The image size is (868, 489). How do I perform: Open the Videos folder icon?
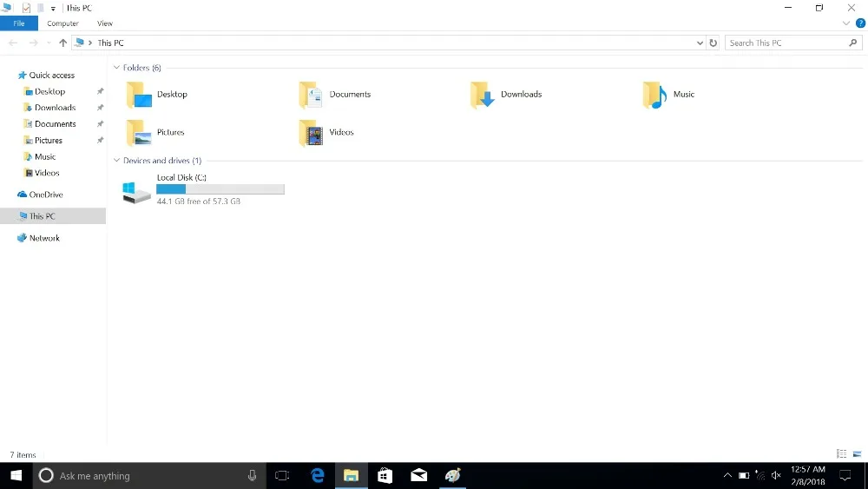[x=311, y=133]
